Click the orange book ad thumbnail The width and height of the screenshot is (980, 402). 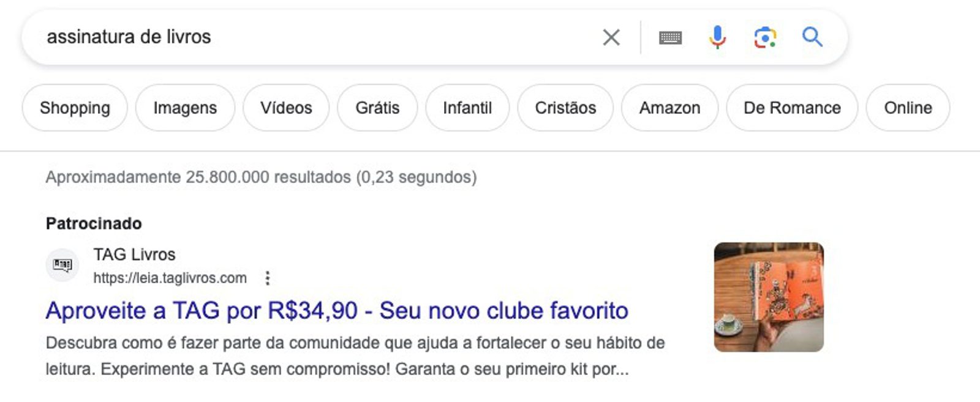[769, 297]
